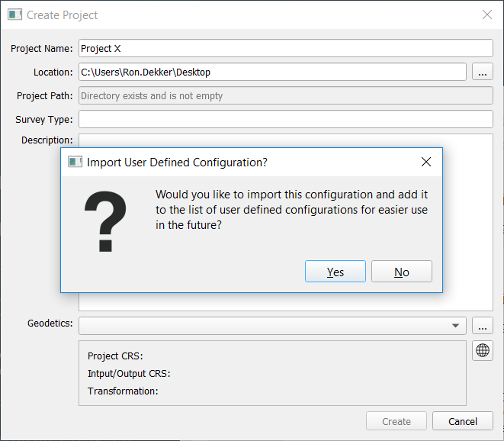This screenshot has height=441, width=504.
Task: Click the globe icon beside the CRS panel
Action: pos(483,350)
